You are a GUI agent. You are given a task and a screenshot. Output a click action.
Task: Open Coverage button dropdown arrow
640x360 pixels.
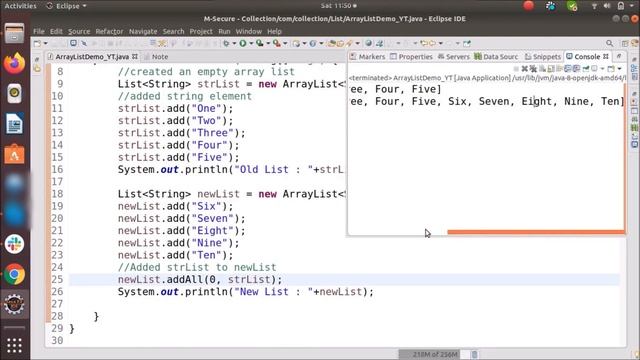(268, 43)
